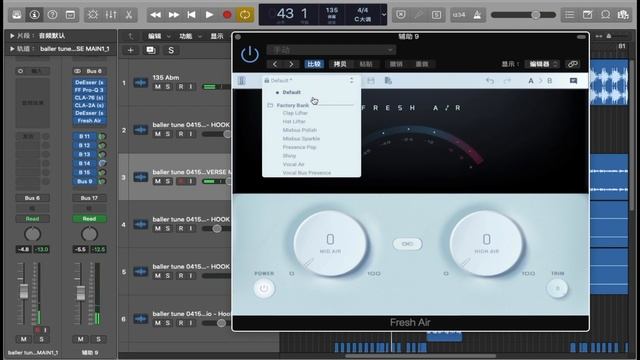Toggle the Fresh Air POWER button

pyautogui.click(x=264, y=289)
